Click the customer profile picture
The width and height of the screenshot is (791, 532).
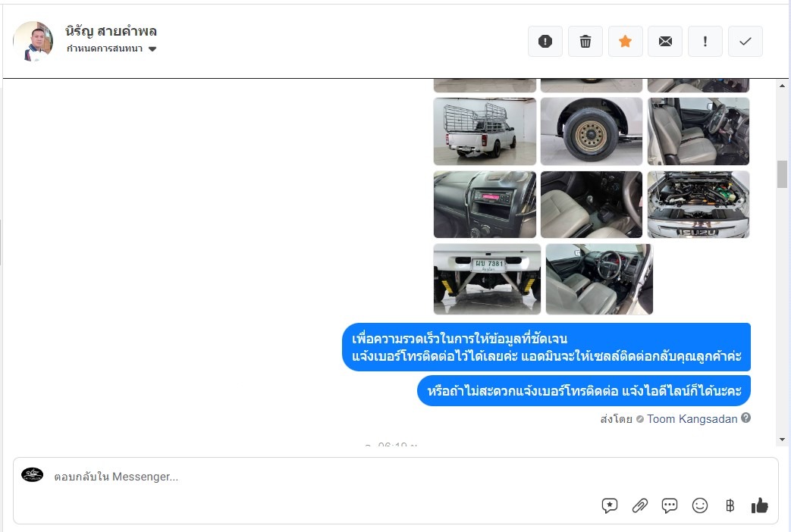[33, 41]
